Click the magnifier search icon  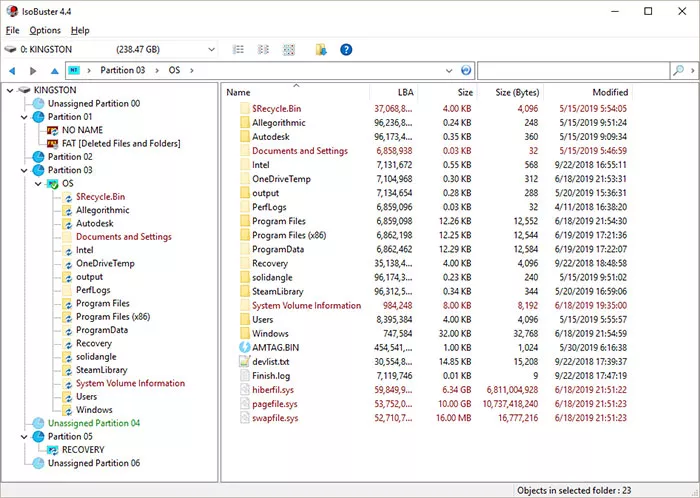click(678, 70)
